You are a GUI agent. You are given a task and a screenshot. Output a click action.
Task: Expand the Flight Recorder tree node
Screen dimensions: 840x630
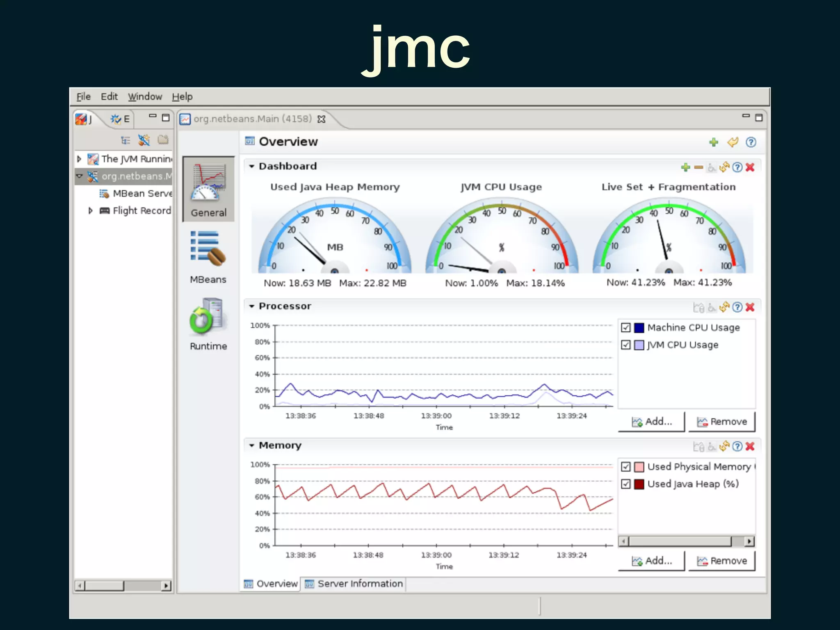[x=91, y=210]
